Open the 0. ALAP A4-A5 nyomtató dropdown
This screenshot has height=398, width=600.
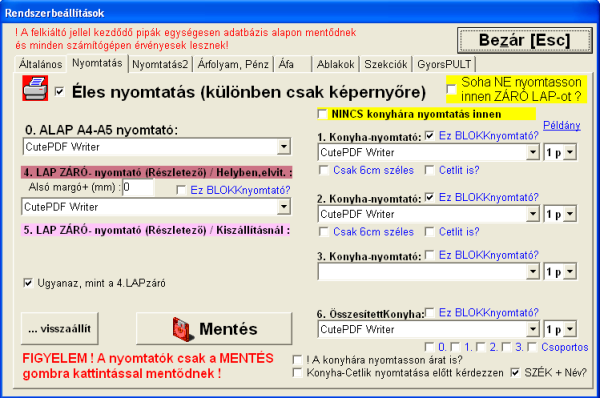[284, 147]
